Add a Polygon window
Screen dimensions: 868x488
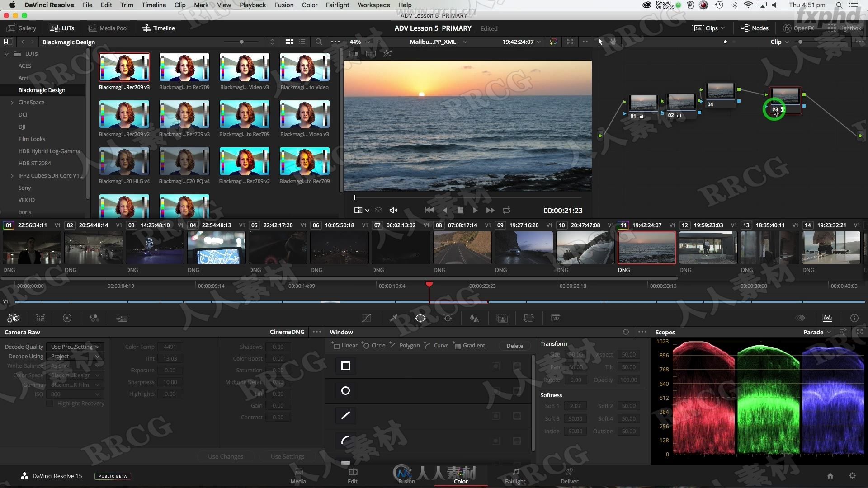pos(404,346)
